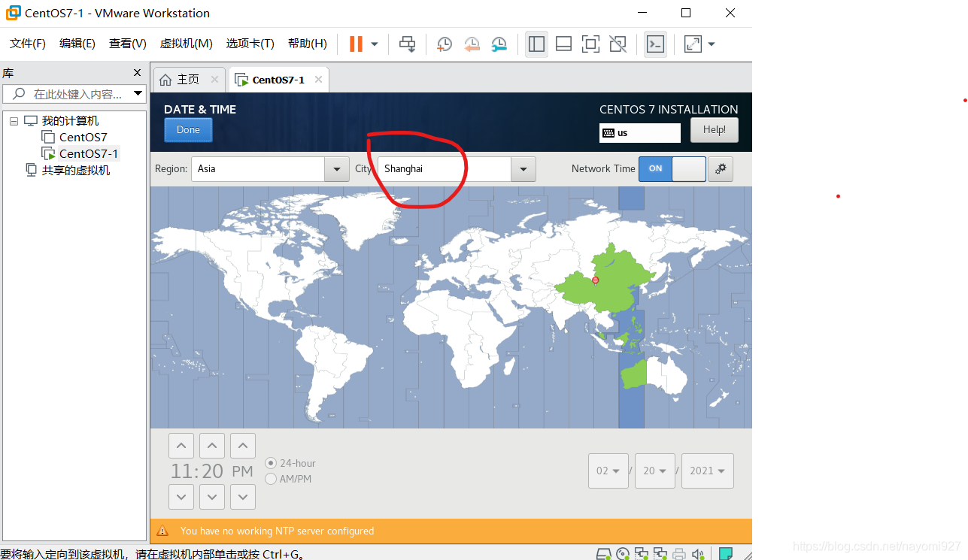This screenshot has width=968, height=560.
Task: Open the month 02 dropdown
Action: point(608,471)
